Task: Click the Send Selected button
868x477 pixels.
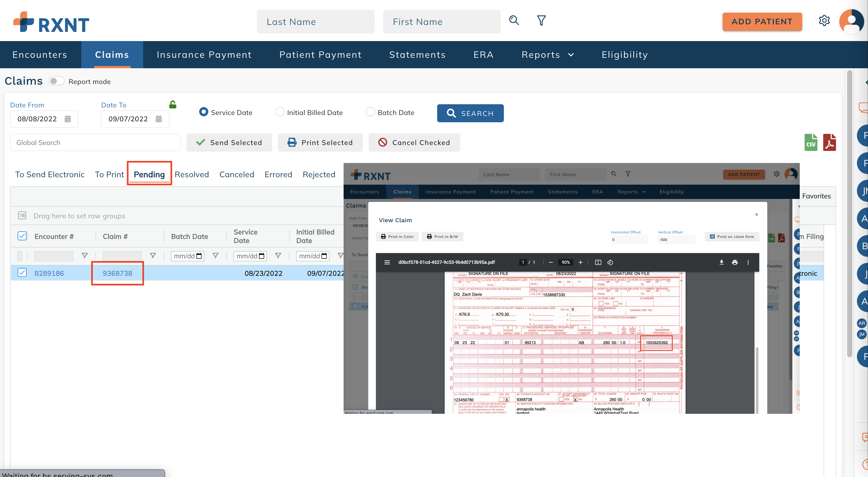Action: 229,142
